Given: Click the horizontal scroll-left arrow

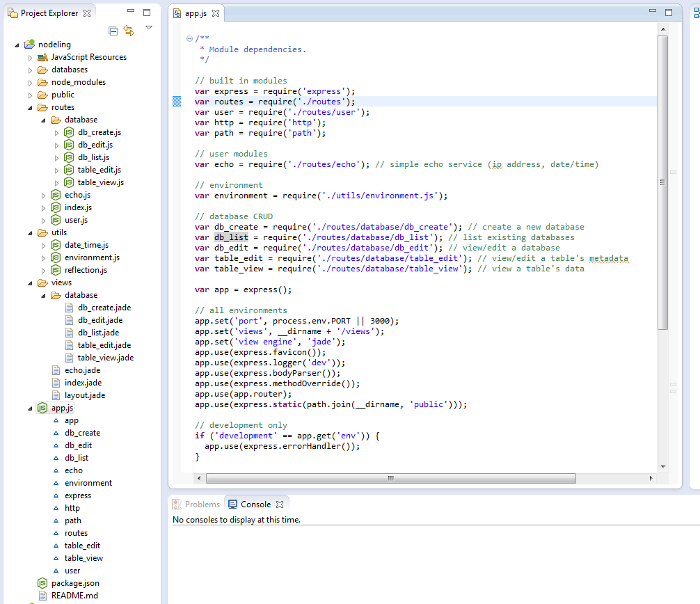Looking at the screenshot, I should click(199, 478).
